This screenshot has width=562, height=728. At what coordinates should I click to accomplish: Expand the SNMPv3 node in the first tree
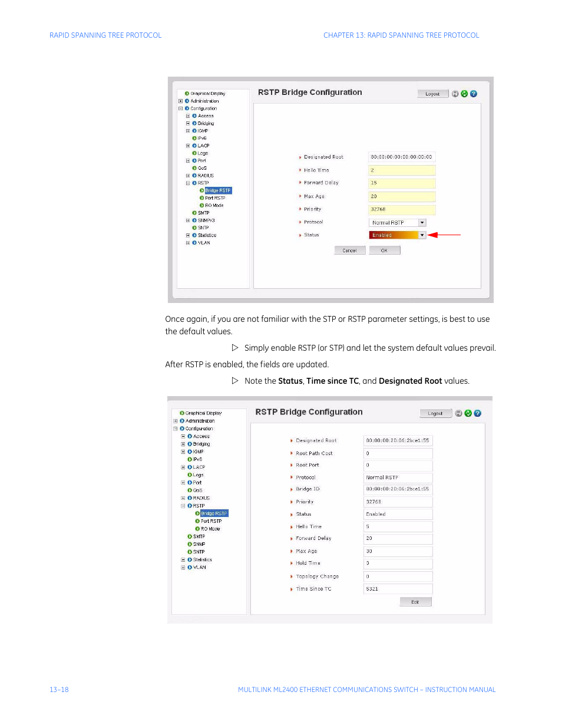188,220
